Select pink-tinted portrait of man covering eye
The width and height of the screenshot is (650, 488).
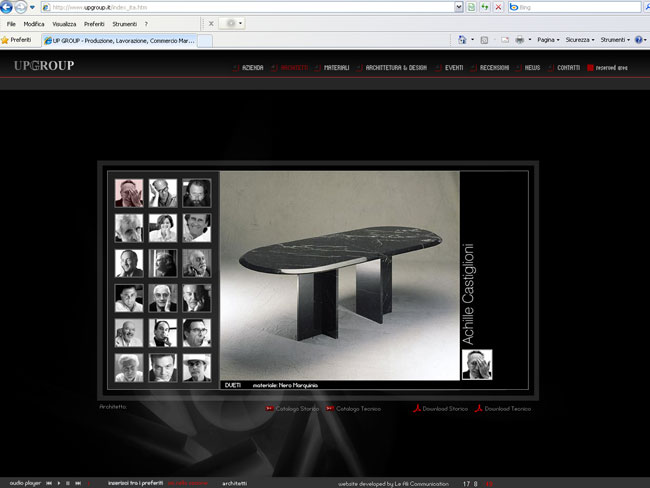129,193
